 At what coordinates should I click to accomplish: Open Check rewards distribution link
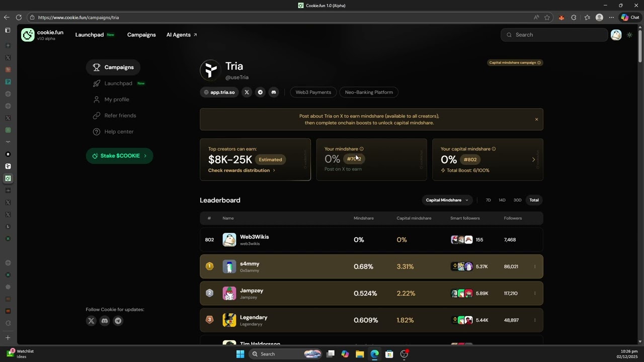tap(242, 170)
